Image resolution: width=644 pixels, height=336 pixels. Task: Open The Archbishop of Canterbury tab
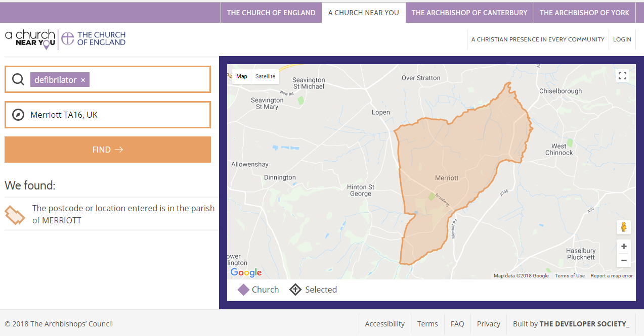pyautogui.click(x=469, y=13)
